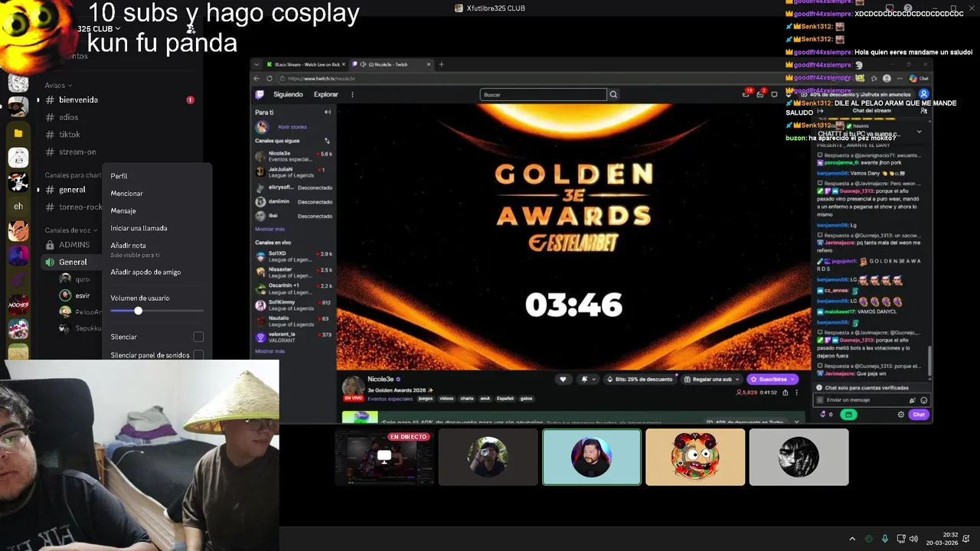Click the Twitch logo home icon
Viewport: 980px width, 551px height.
click(260, 94)
